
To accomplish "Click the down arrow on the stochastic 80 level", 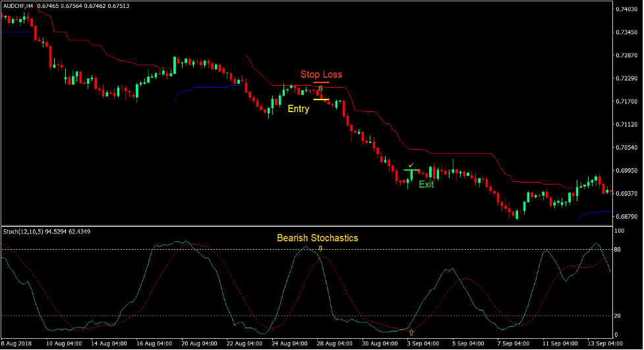I will coord(320,248).
